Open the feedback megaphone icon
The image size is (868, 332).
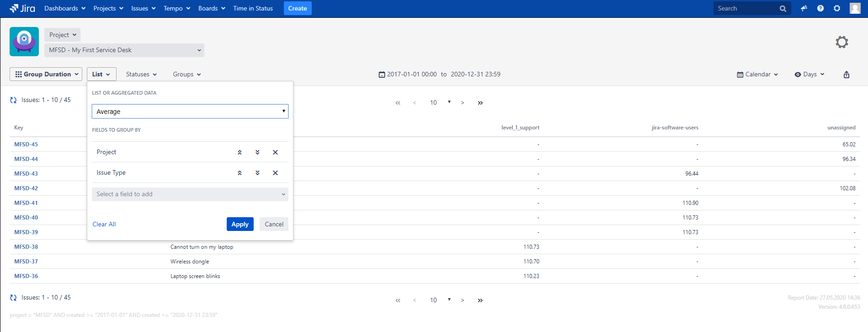pyautogui.click(x=804, y=8)
